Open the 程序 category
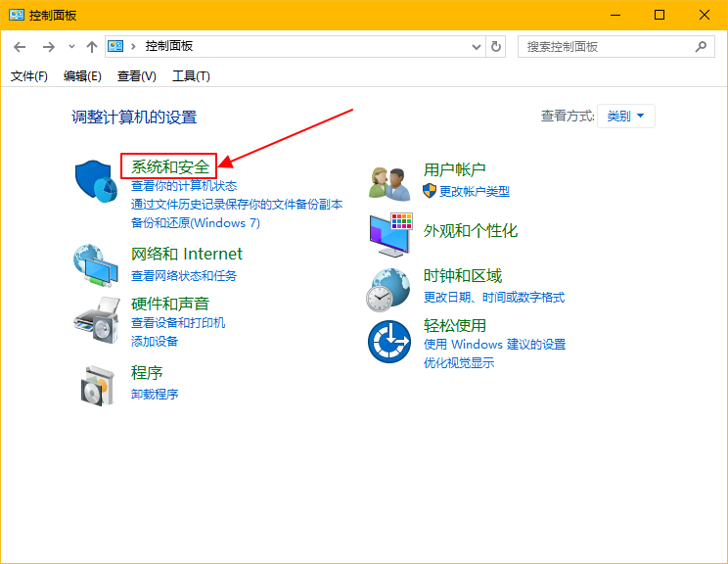Screen dimensions: 728x564 pos(147,373)
